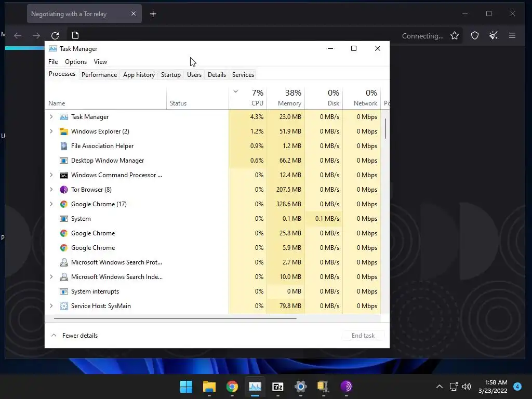Open Tor Browser from taskbar

tap(347, 387)
